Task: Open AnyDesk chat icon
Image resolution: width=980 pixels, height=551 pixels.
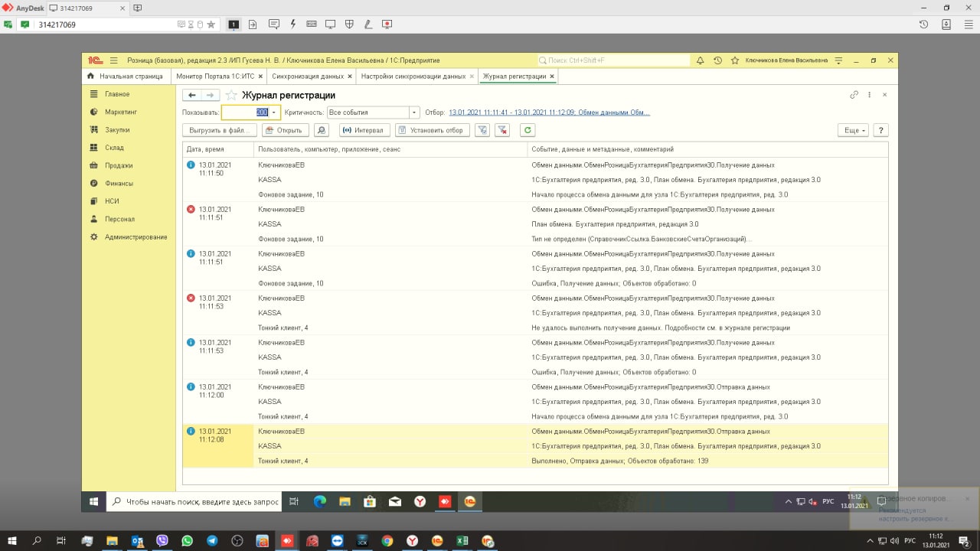Action: point(274,24)
